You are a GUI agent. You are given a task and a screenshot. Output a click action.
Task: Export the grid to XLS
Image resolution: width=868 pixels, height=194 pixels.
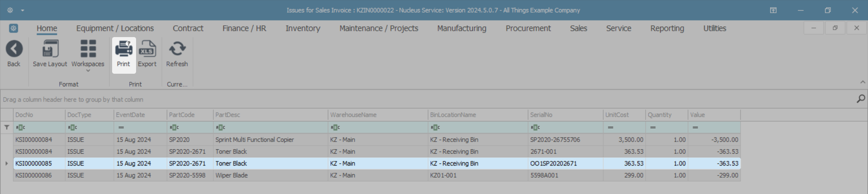[147, 49]
